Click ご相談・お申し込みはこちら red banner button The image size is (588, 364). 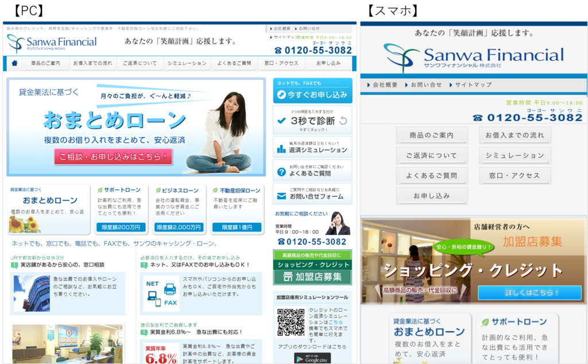coord(113,156)
